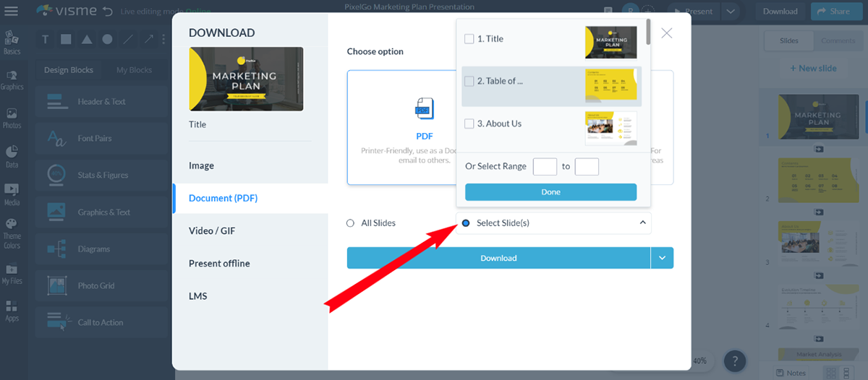The width and height of the screenshot is (868, 380).
Task: Check the 1. Title slide checkbox
Action: tap(469, 39)
